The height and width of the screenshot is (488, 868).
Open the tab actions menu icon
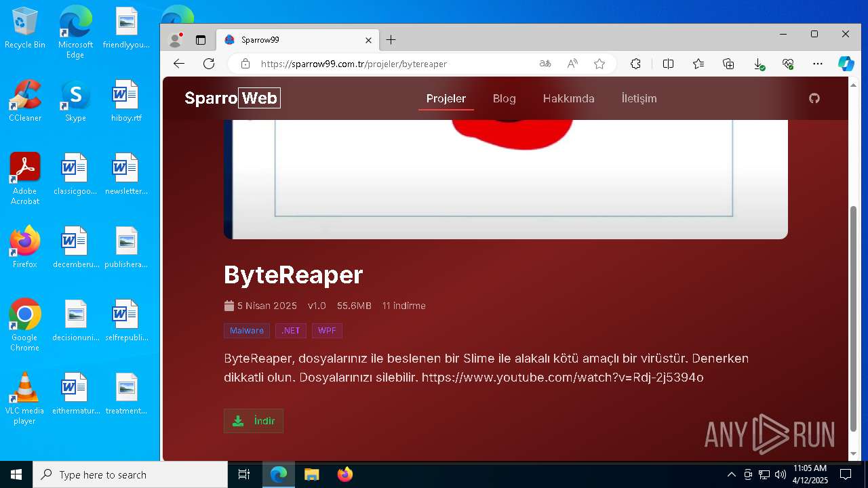[201, 40]
